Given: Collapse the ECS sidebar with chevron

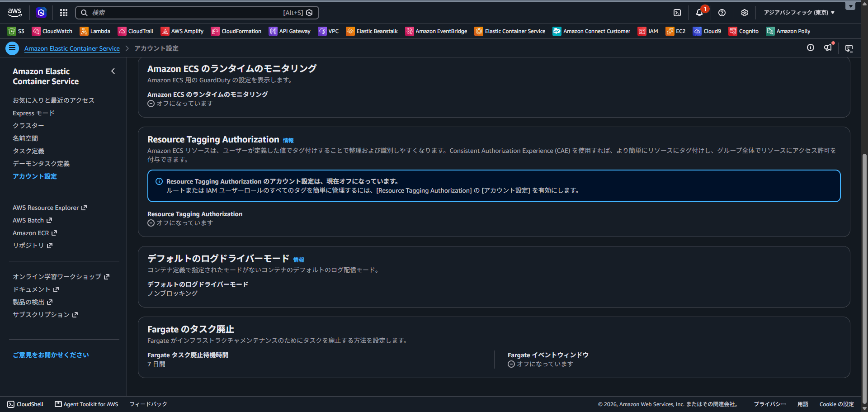Looking at the screenshot, I should click(x=113, y=71).
